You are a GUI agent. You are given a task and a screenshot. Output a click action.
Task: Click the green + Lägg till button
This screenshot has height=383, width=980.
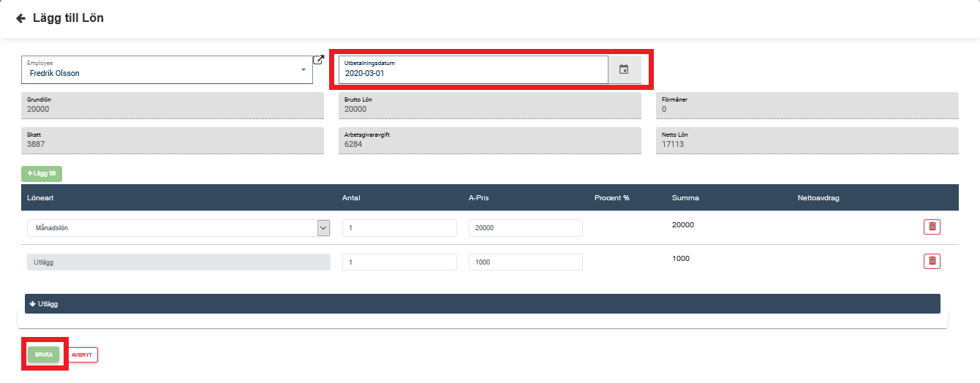click(42, 174)
